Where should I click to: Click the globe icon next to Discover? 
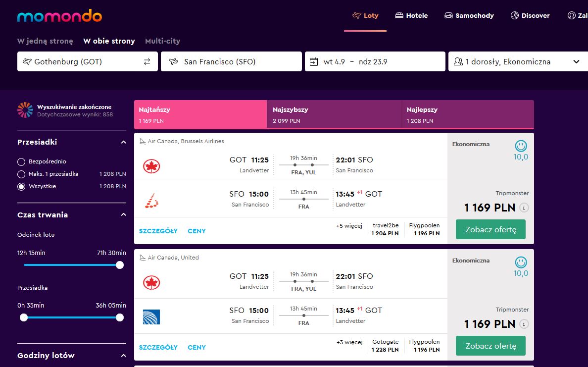(x=515, y=15)
